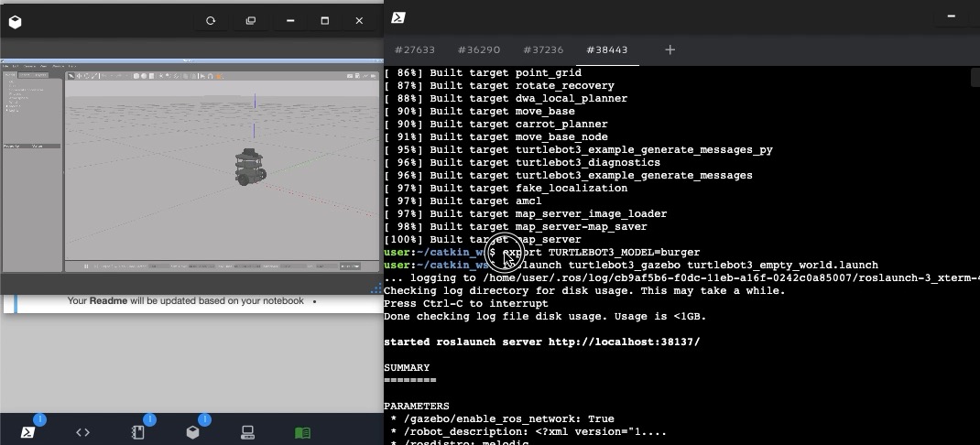Click the Gazebo paste icon
This screenshot has width=980, height=445.
(194, 76)
